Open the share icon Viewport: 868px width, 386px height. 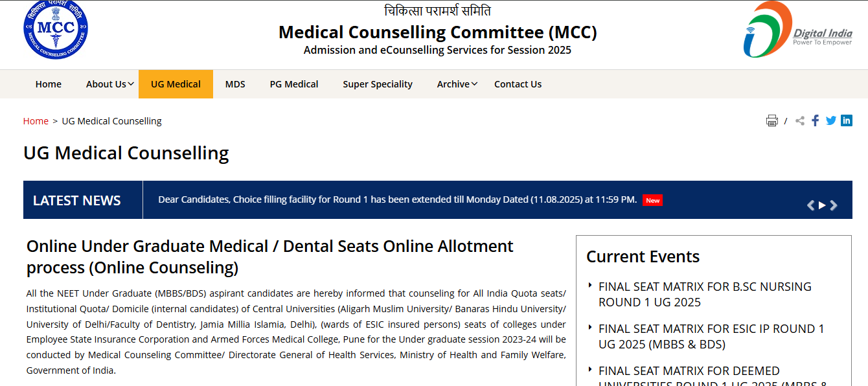pyautogui.click(x=800, y=120)
